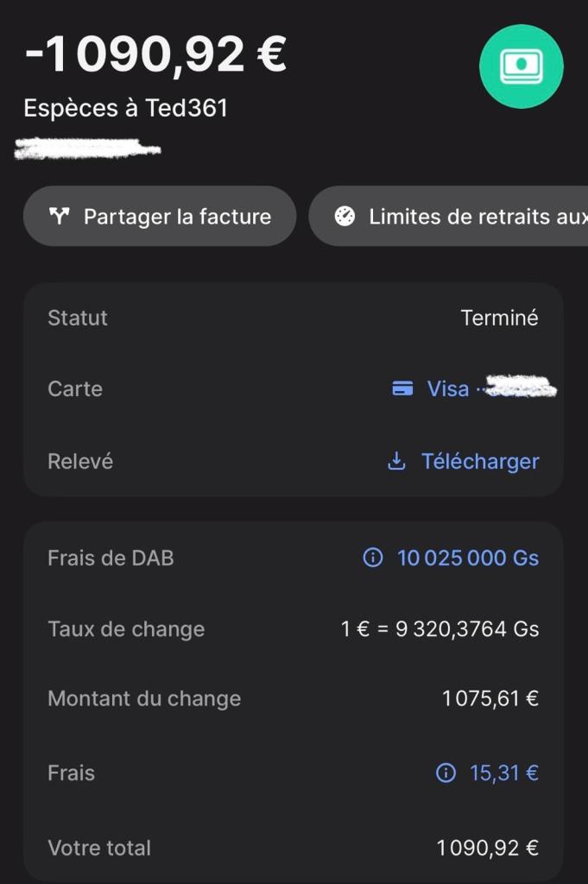Tap the -1090,92 € amount heading
This screenshot has height=884, width=588.
pos(155,54)
